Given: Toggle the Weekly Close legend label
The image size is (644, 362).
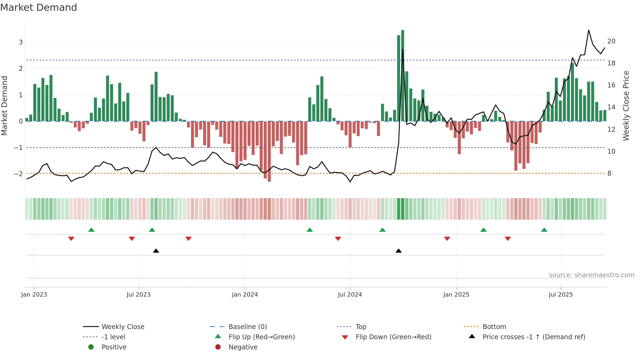Looking at the screenshot, I should [x=123, y=327].
